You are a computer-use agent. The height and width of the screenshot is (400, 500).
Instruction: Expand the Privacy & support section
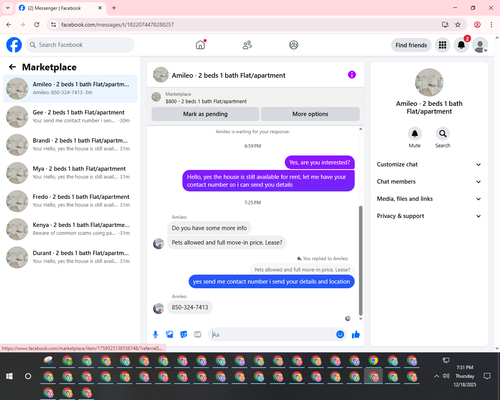tap(429, 216)
